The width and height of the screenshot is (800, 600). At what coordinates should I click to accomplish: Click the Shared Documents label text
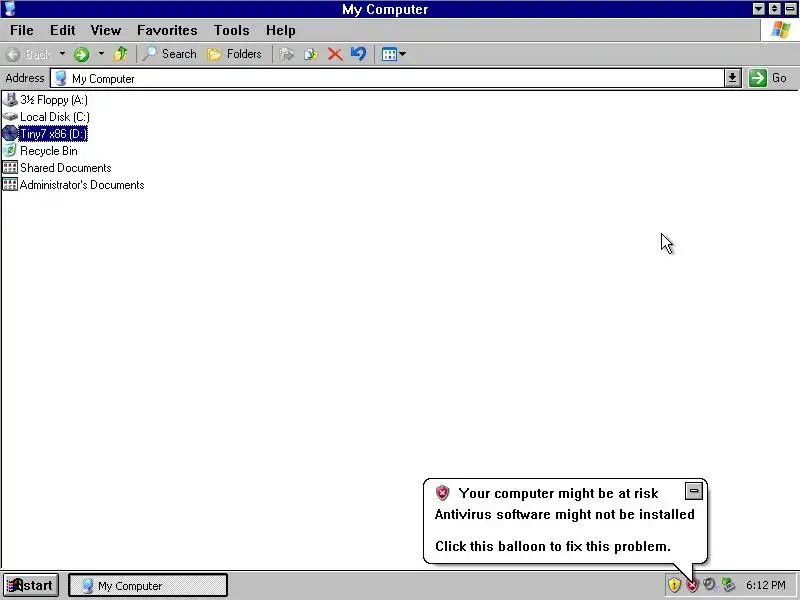tap(66, 167)
